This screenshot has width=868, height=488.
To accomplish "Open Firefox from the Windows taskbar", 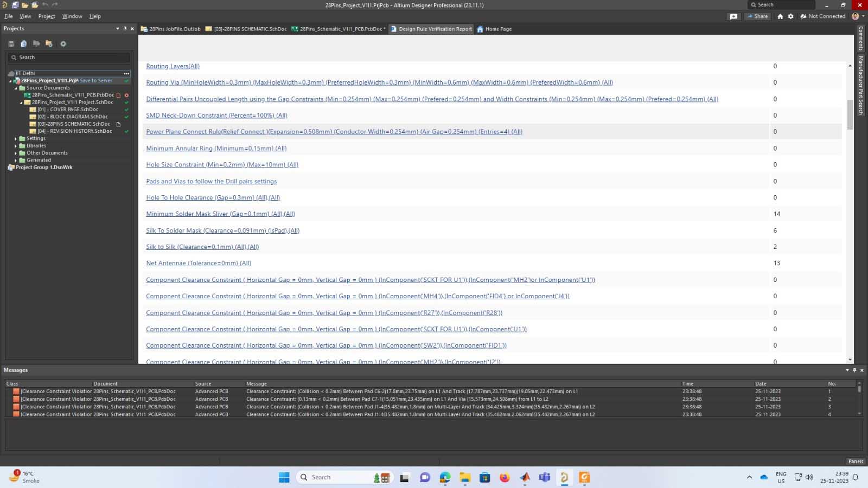I will pyautogui.click(x=505, y=477).
